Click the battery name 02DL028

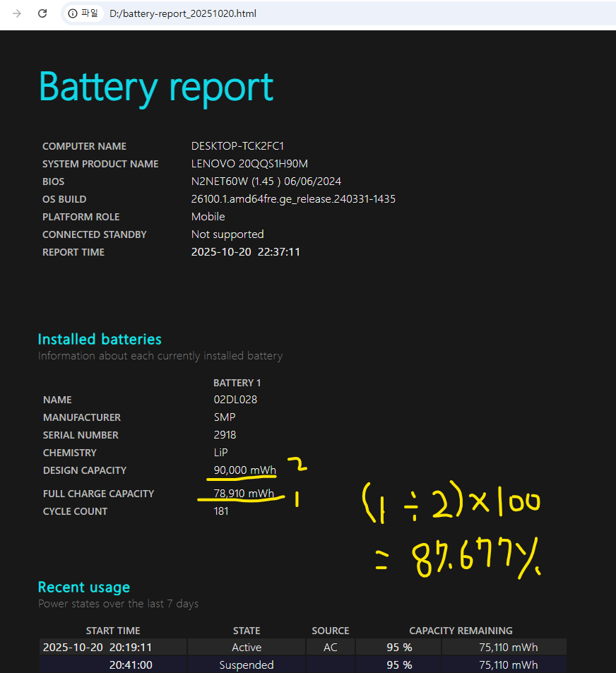tap(235, 400)
